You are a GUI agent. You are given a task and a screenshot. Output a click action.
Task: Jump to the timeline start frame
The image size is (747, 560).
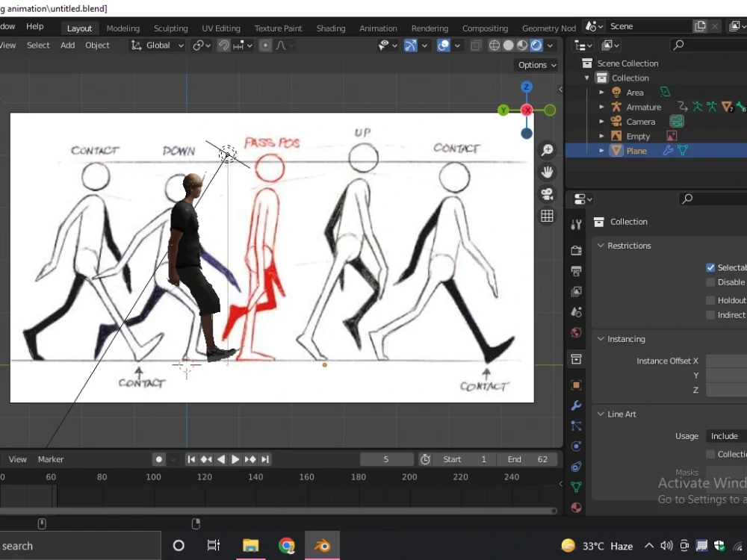191,459
